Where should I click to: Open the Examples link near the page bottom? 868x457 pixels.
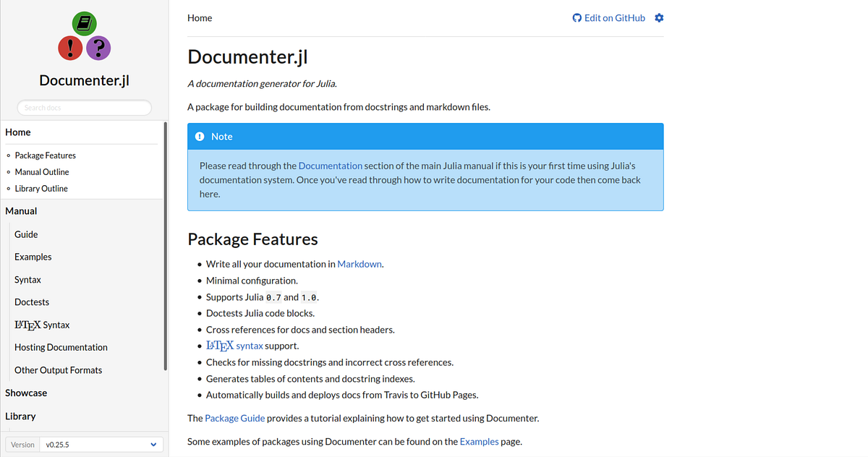pyautogui.click(x=479, y=441)
